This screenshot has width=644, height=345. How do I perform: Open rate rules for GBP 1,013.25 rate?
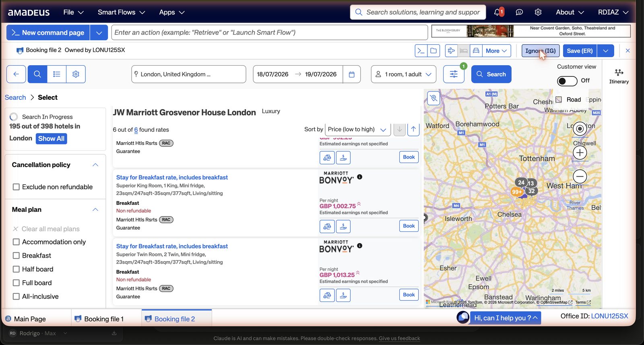(327, 295)
